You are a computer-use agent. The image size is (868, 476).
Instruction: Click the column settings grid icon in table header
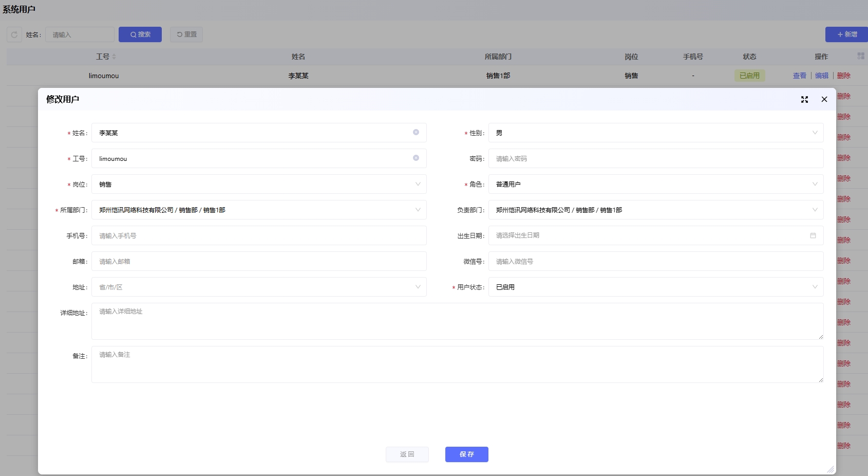pos(861,56)
